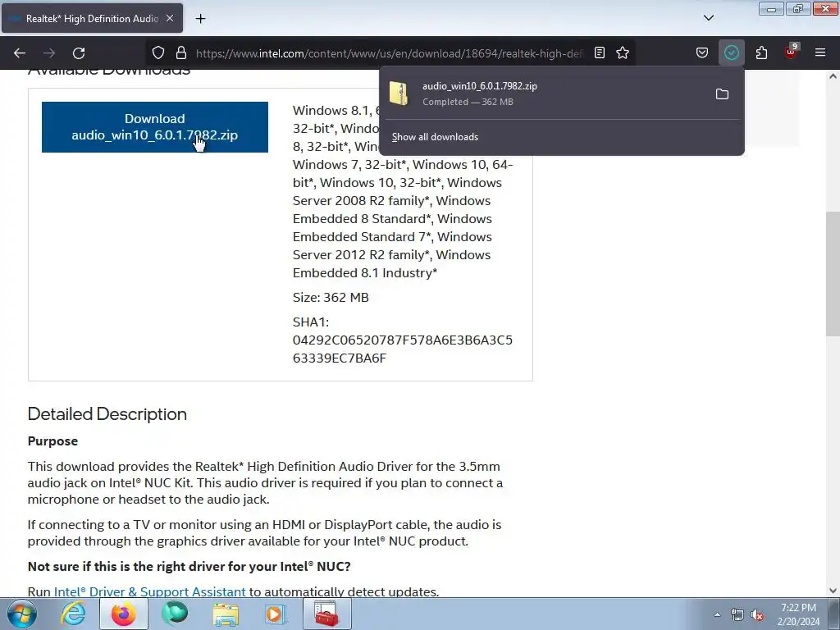Click the page vertical scrollbar thumb
The image size is (840, 630).
[x=833, y=274]
